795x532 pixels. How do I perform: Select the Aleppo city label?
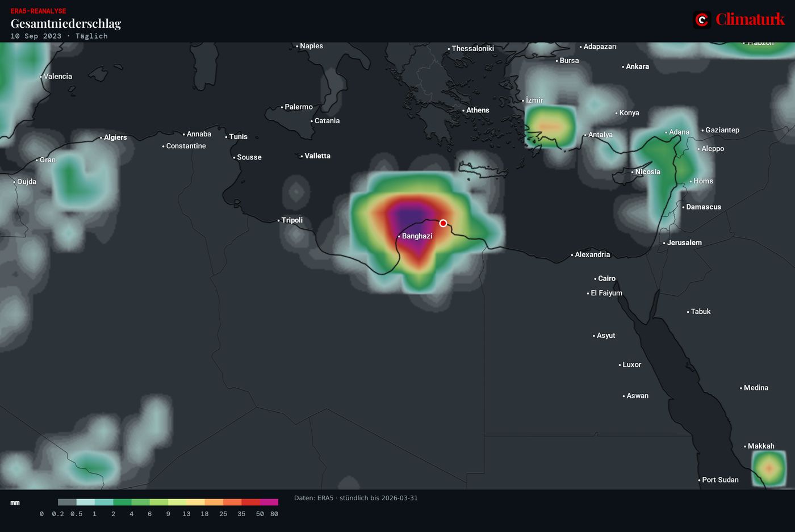713,149
